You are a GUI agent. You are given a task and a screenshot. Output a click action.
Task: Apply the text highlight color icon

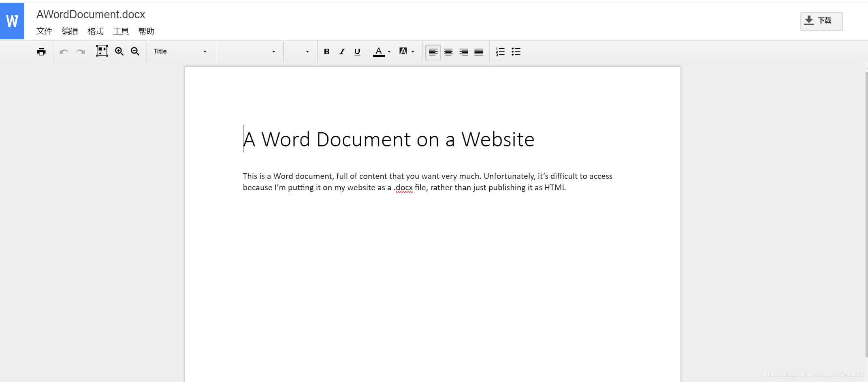403,51
